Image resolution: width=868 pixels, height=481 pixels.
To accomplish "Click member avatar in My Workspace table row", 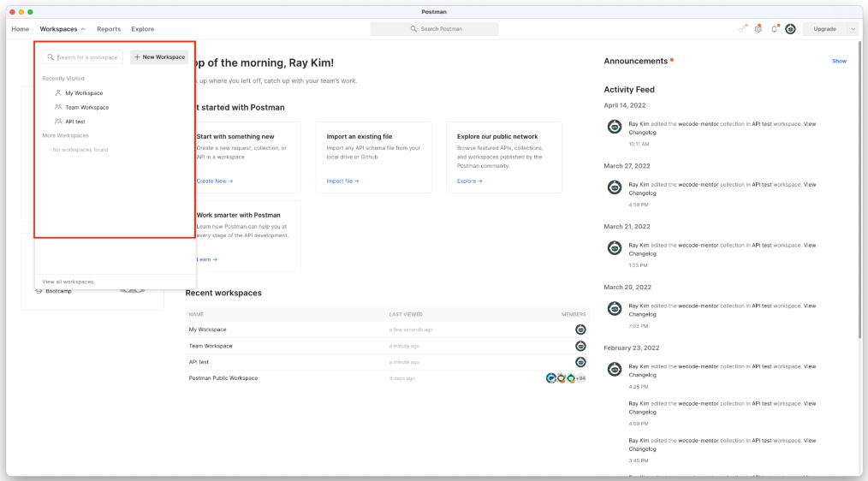I will tap(580, 330).
